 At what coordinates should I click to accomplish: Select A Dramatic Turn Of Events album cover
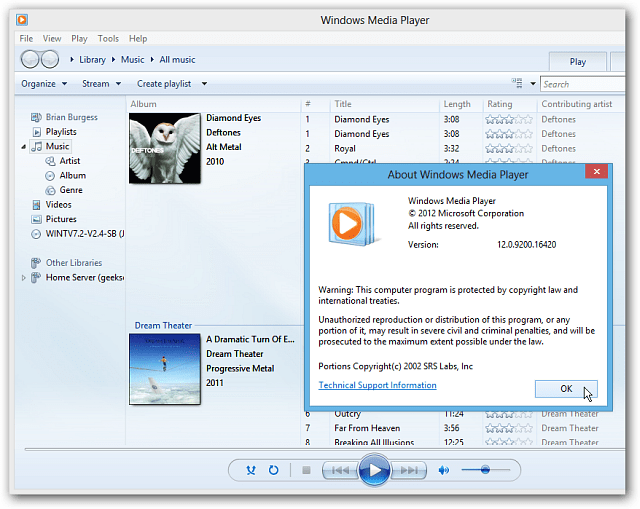coord(165,369)
